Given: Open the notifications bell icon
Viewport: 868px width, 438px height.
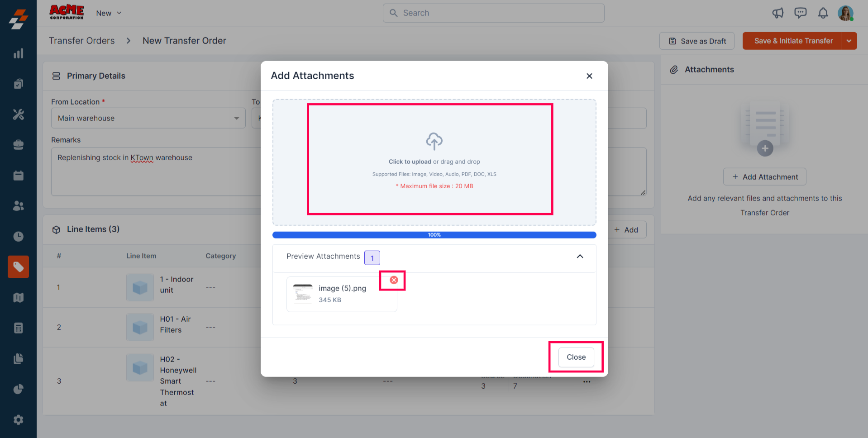Looking at the screenshot, I should pos(823,13).
